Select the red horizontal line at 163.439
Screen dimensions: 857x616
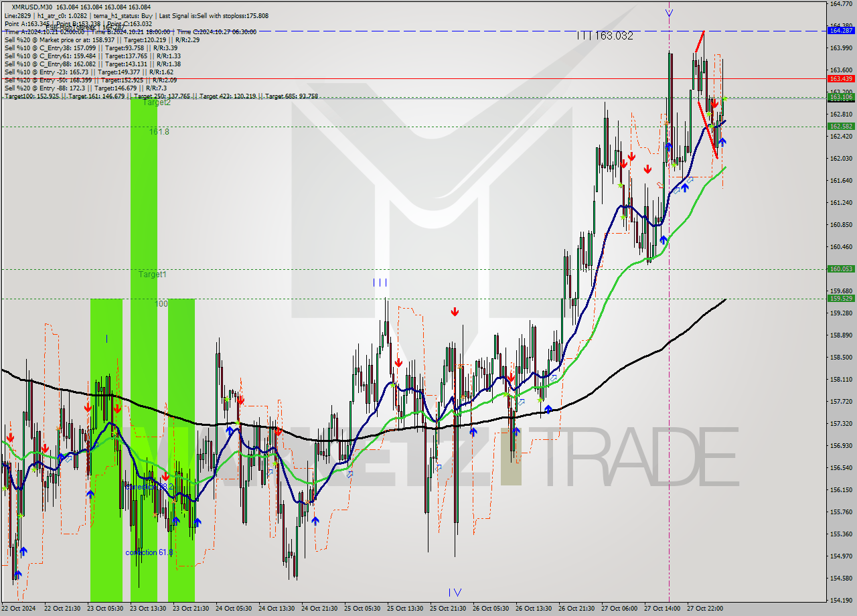(x=413, y=79)
